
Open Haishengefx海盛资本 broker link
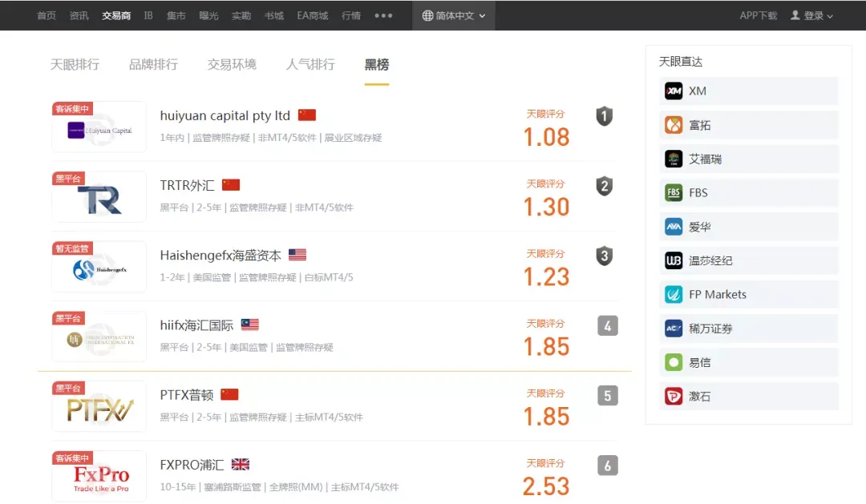pos(221,255)
